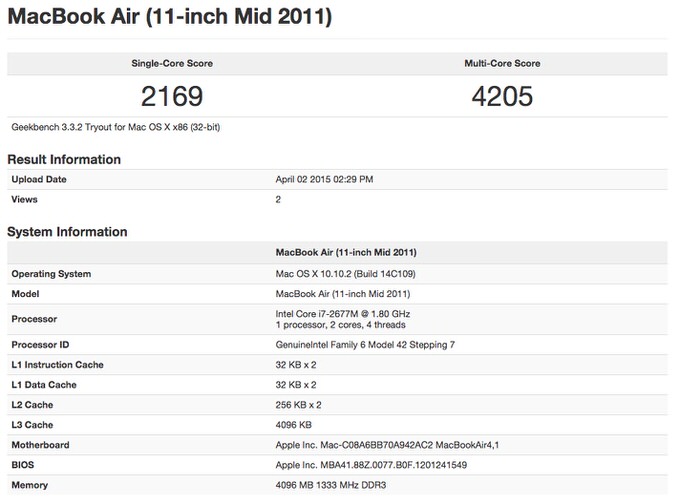Click the Mac OS X 10.10.2 (Build 14C109) value
This screenshot has width=680, height=504.
[x=346, y=274]
